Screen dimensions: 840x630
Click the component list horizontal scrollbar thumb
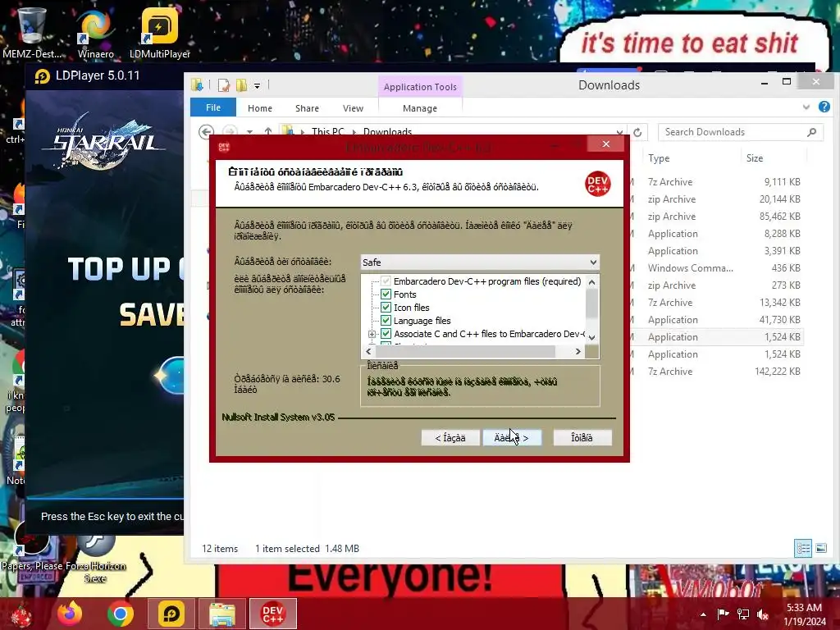[x=466, y=351]
